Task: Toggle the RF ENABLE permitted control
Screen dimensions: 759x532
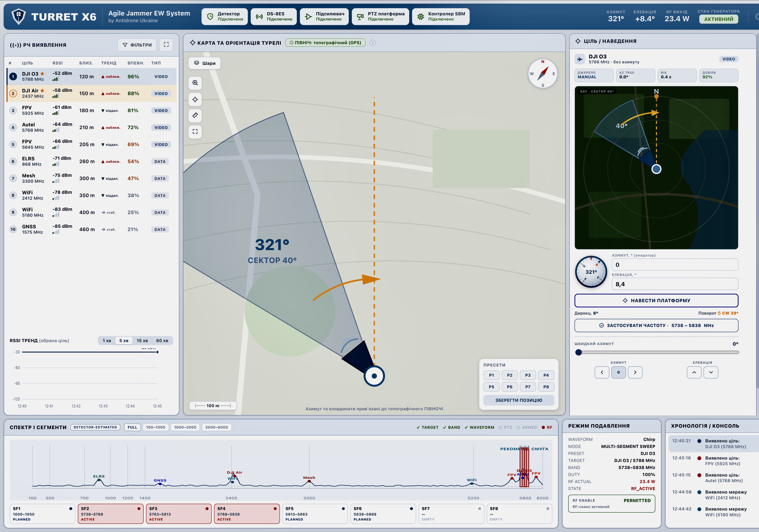Action: pos(611,503)
